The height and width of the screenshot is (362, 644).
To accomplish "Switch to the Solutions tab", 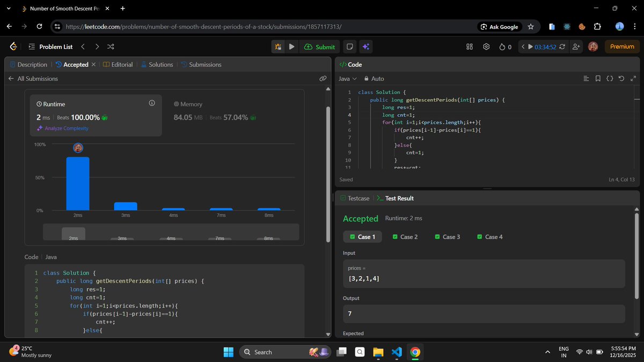I will (x=157, y=64).
